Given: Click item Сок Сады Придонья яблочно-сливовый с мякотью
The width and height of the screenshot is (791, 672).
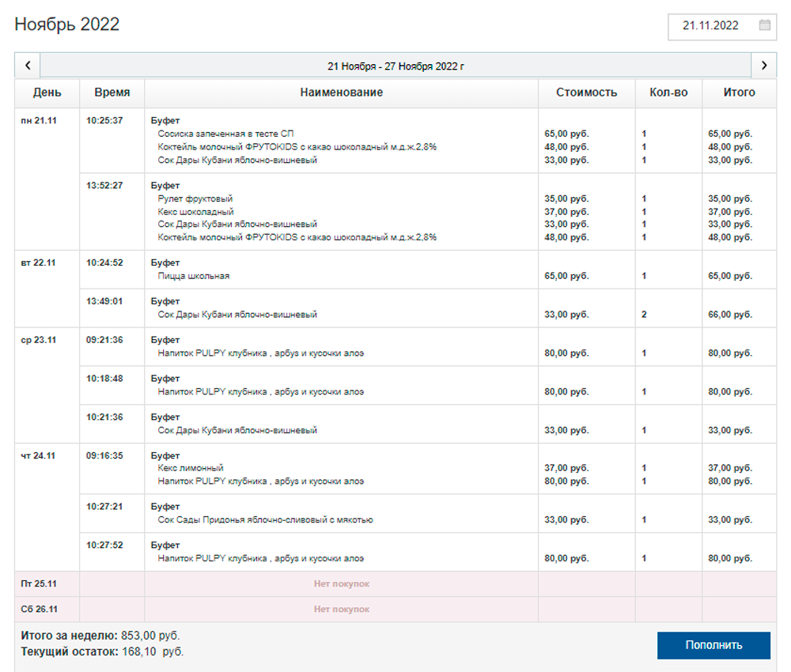Looking at the screenshot, I should (265, 519).
